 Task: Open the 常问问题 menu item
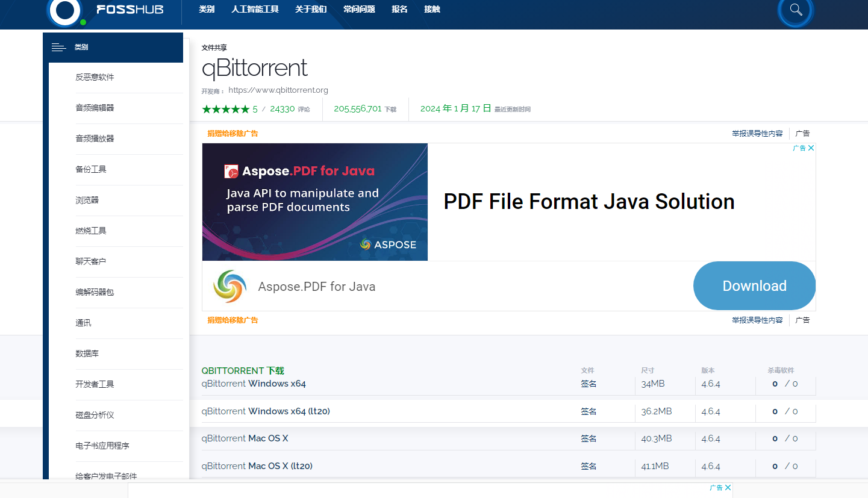pyautogui.click(x=359, y=10)
